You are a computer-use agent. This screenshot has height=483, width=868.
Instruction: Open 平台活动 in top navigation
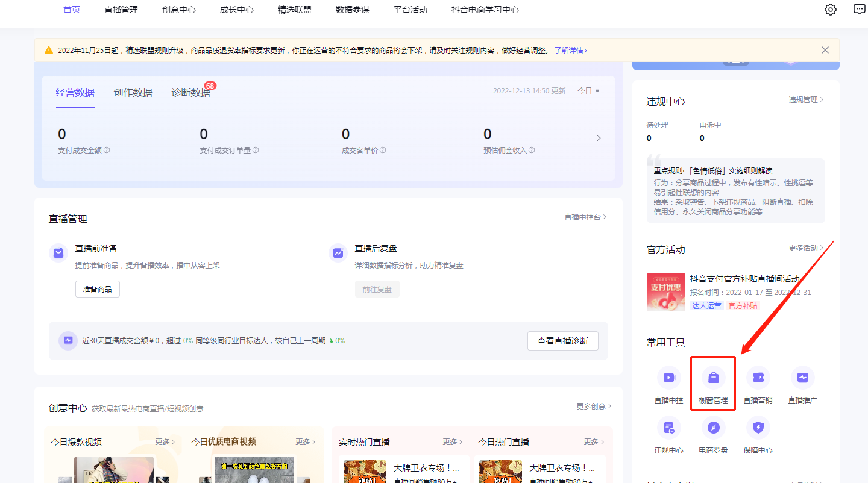[410, 10]
